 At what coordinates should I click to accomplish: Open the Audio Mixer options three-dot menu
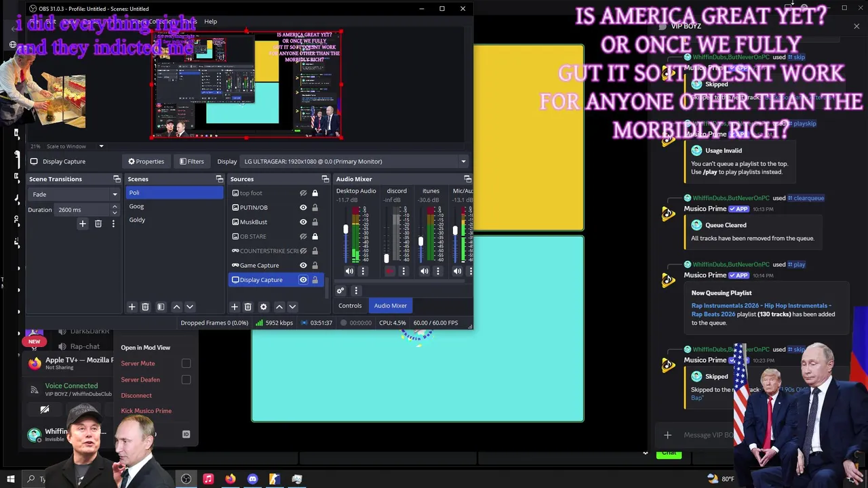pyautogui.click(x=356, y=291)
